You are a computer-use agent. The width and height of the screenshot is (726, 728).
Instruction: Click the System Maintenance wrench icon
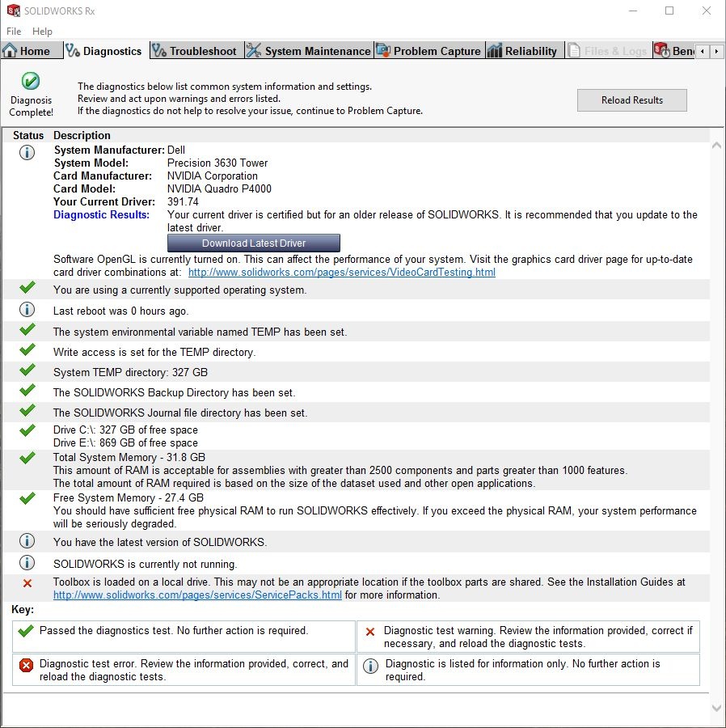(253, 51)
